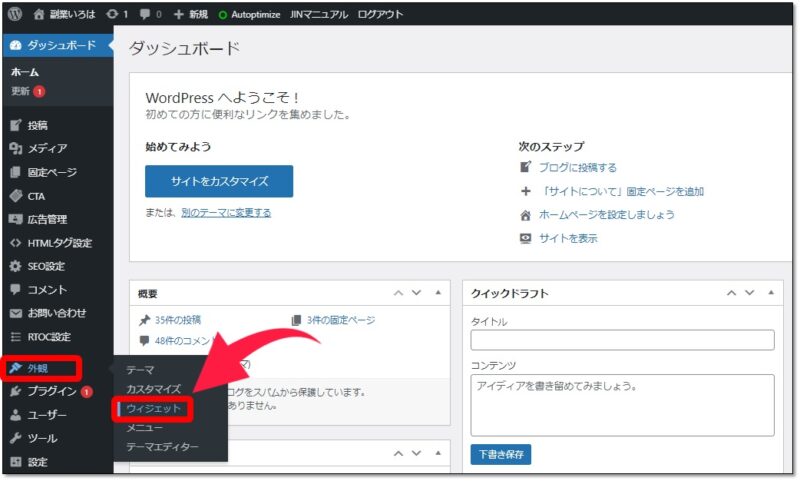Open 「サイトについて」固定ページを追加 link

[x=622, y=191]
